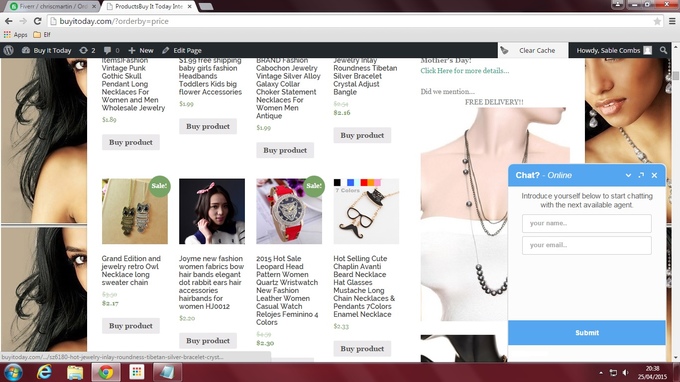Click the your email chat field
The width and height of the screenshot is (680, 382).
(x=586, y=245)
